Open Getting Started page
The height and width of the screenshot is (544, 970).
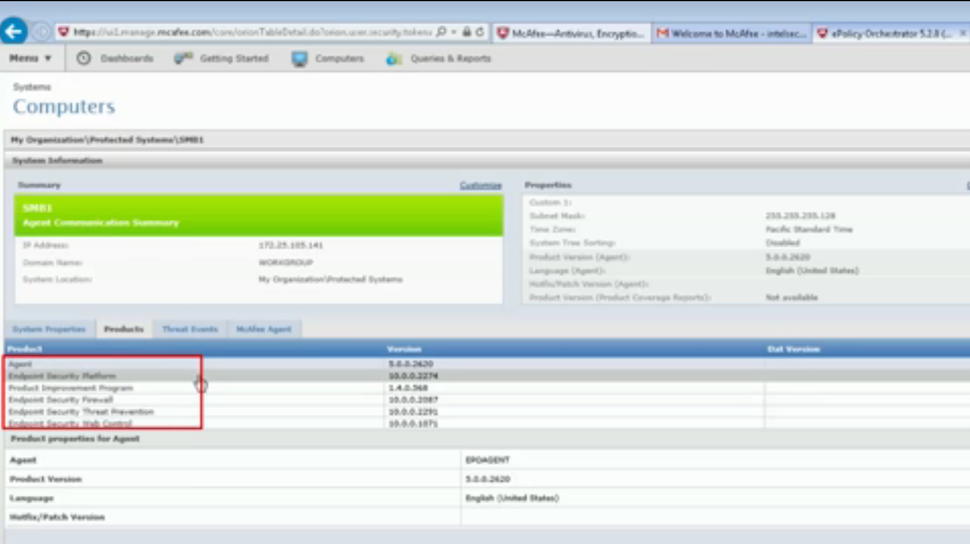tap(234, 58)
